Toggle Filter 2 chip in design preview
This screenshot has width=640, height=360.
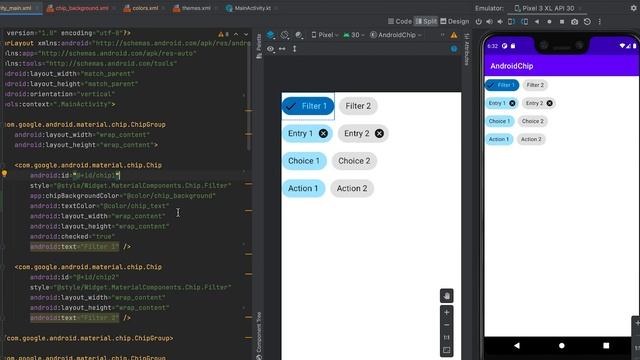point(358,106)
